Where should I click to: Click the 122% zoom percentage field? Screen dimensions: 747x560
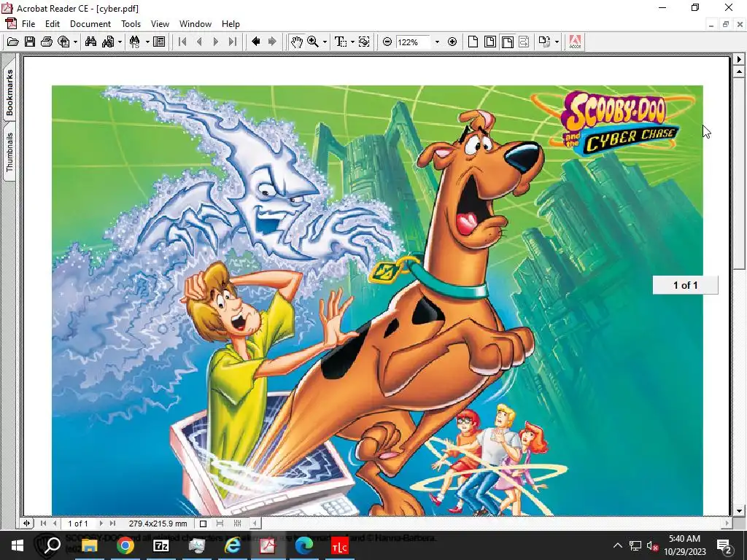[413, 42]
